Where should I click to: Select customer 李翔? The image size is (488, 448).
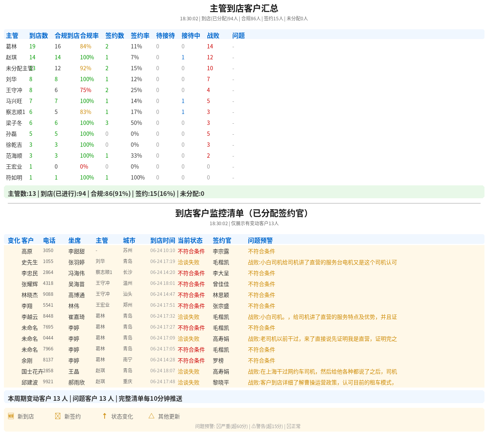(x=27, y=306)
